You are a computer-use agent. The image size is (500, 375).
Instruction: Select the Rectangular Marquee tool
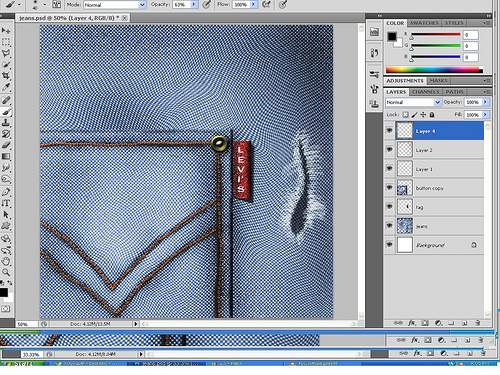(x=6, y=42)
